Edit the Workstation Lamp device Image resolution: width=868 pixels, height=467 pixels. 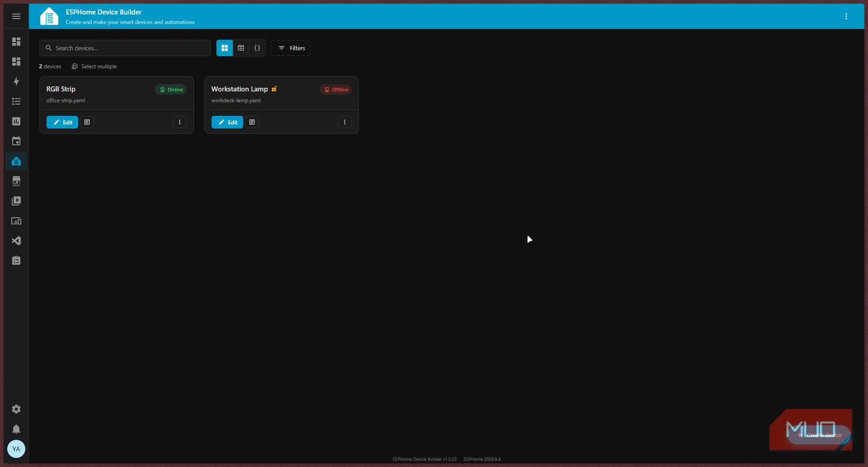[x=227, y=122]
